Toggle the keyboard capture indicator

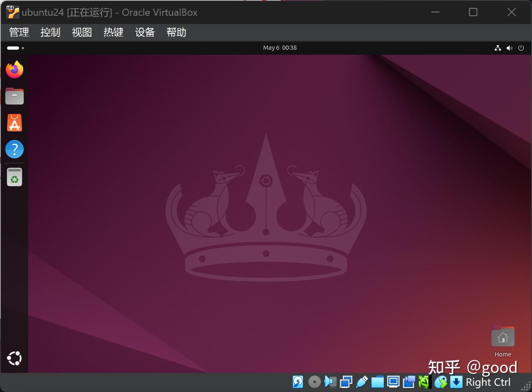click(456, 382)
